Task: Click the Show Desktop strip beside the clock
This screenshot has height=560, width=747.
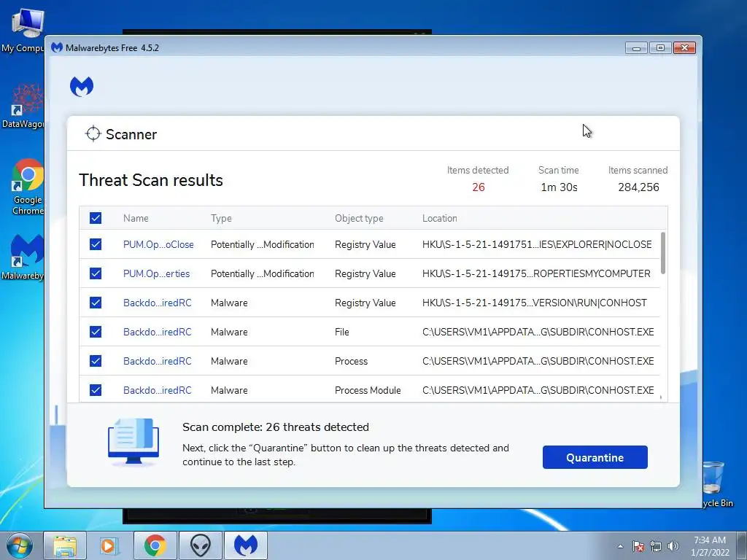Action: (742, 545)
